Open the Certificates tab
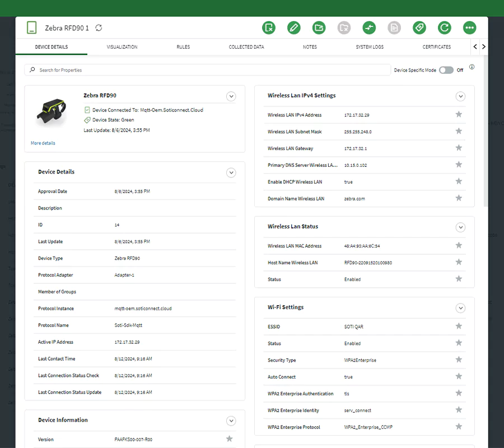Viewport: 504px width, 448px height. 436,47
